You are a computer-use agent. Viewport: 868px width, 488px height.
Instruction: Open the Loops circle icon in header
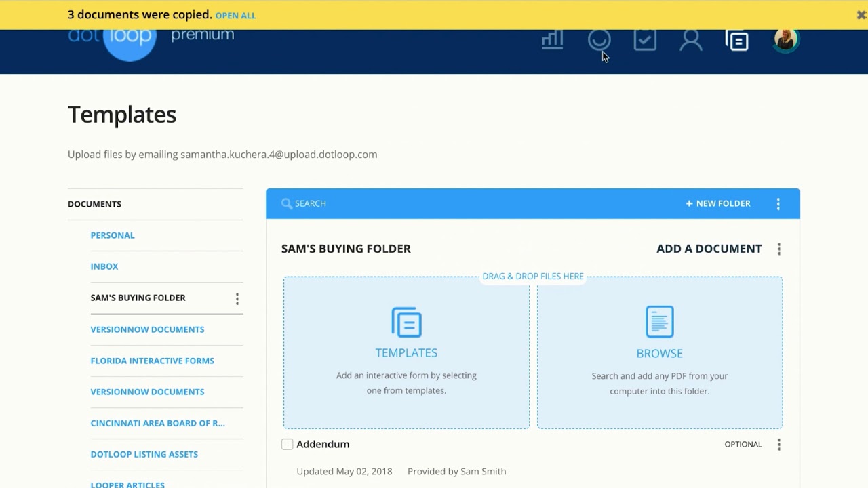pyautogui.click(x=599, y=40)
